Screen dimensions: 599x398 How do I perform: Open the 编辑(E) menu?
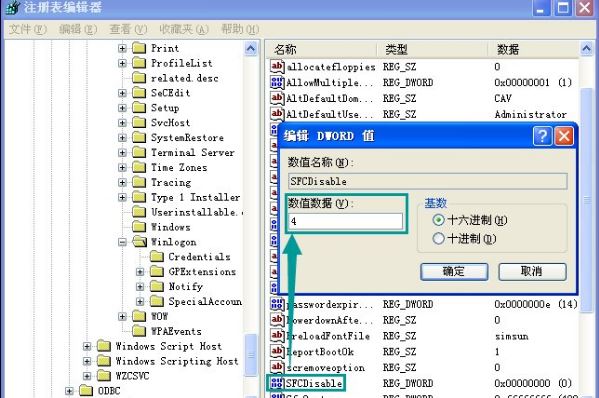point(78,29)
